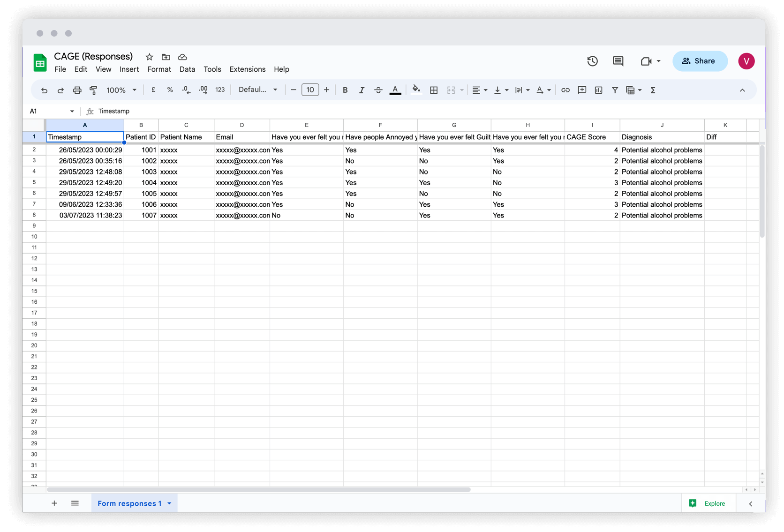
Task: Open the Extensions menu
Action: 248,69
